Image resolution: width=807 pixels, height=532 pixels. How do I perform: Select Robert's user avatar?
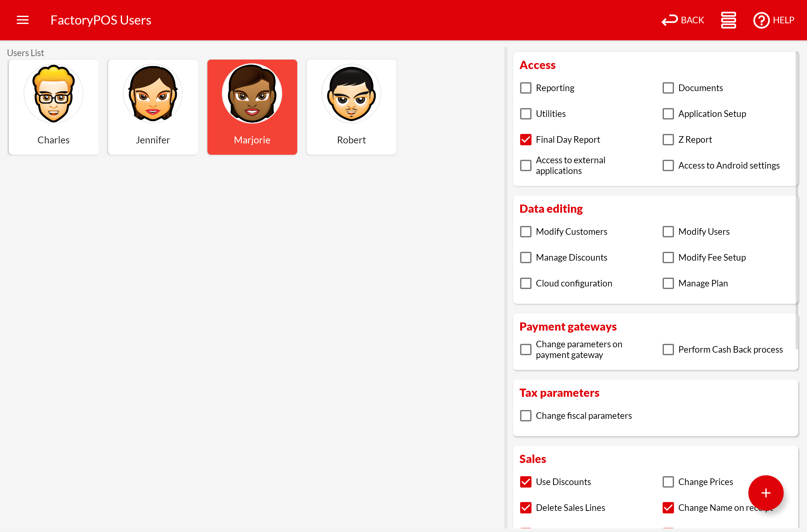(351, 93)
